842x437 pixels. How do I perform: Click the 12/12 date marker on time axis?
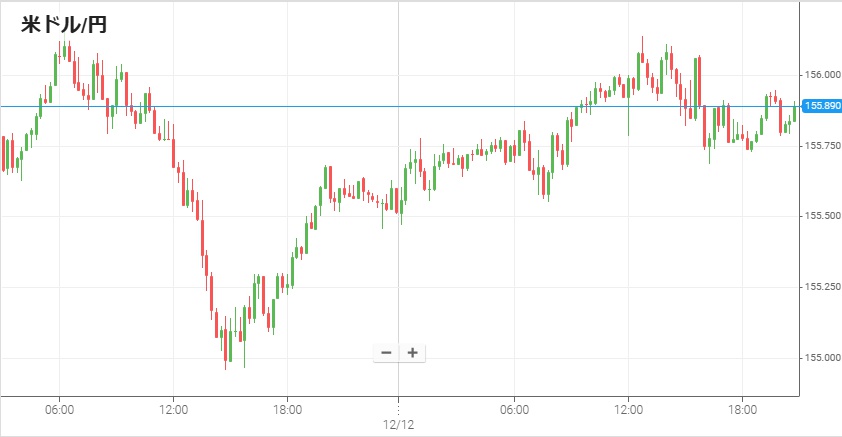(x=399, y=425)
